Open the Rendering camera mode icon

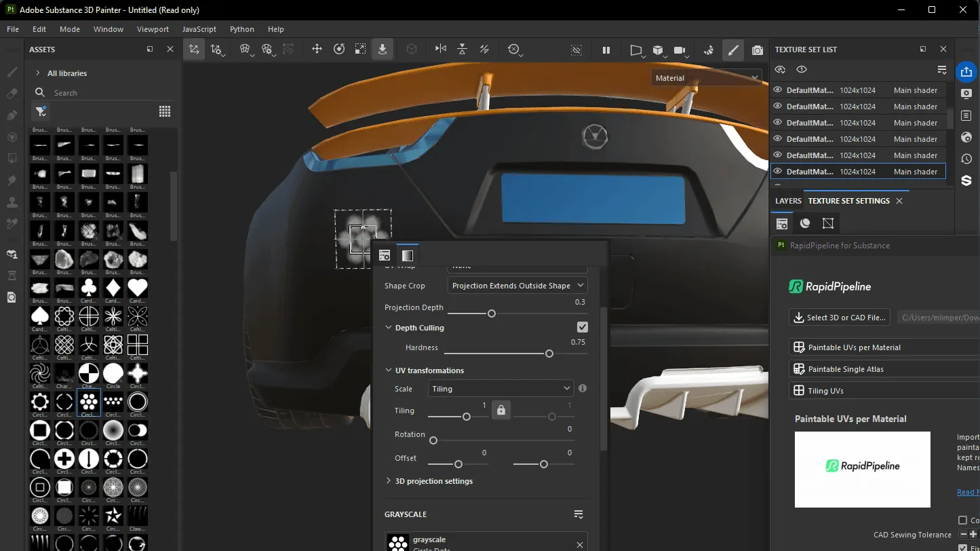[758, 50]
